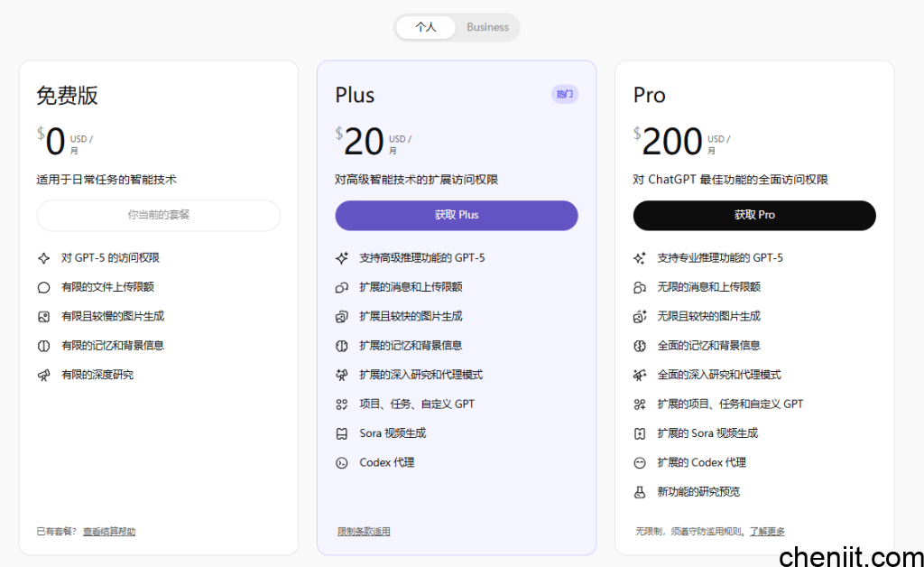Click the sparkle icon beside GPT-5 access in Free plan
Image resolution: width=924 pixels, height=567 pixels.
[43, 258]
